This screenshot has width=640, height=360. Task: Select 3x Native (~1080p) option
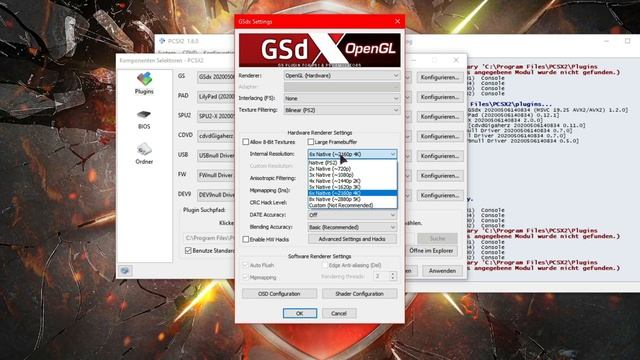(x=352, y=175)
